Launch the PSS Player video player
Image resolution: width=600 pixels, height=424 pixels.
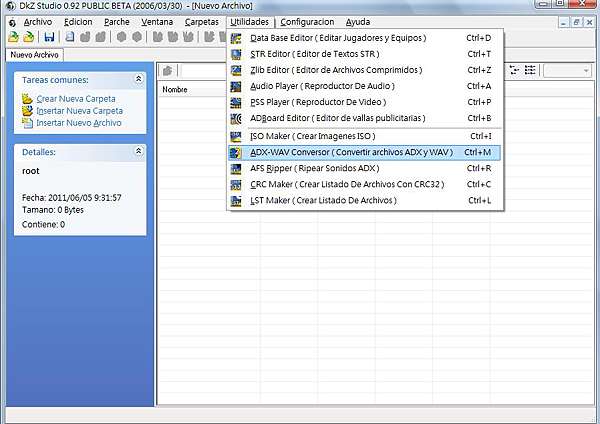365,103
